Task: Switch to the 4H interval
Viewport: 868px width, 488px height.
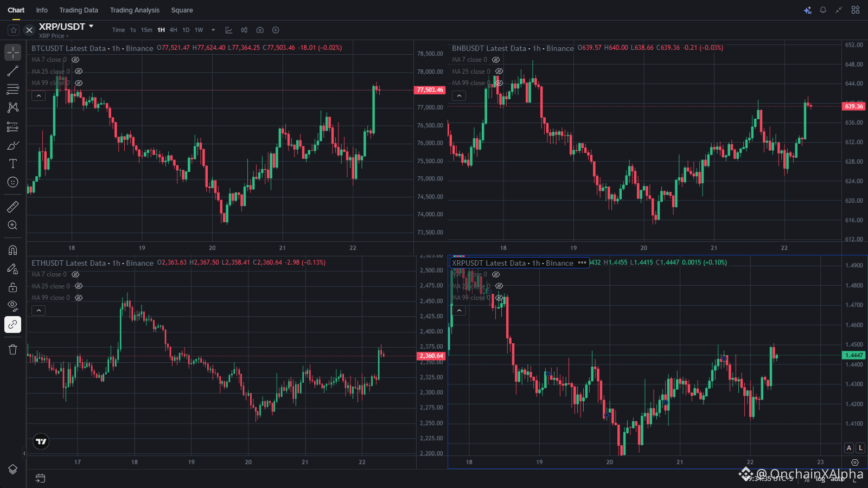Action: [174, 30]
